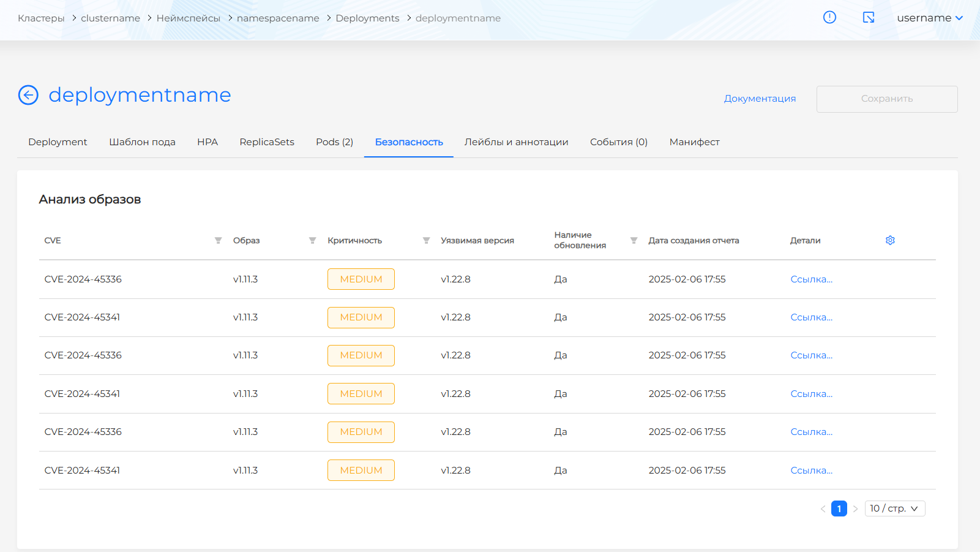Switch to Шаблон пода tab

(x=142, y=142)
